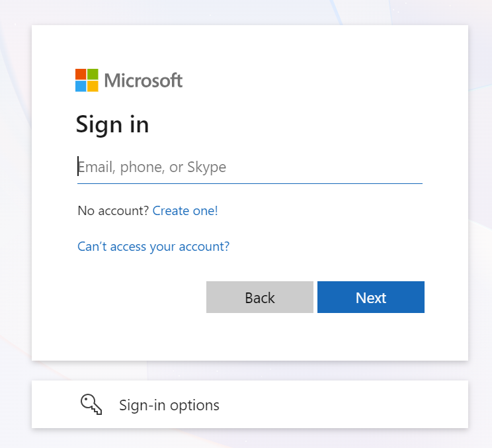This screenshot has height=448, width=492.
Task: Click the "Sign in" heading
Action: (x=112, y=125)
